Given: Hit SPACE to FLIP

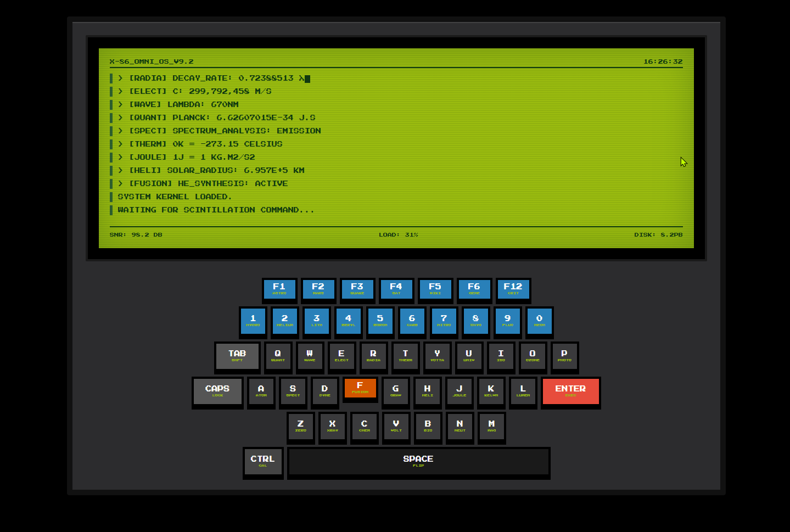Looking at the screenshot, I should [418, 462].
